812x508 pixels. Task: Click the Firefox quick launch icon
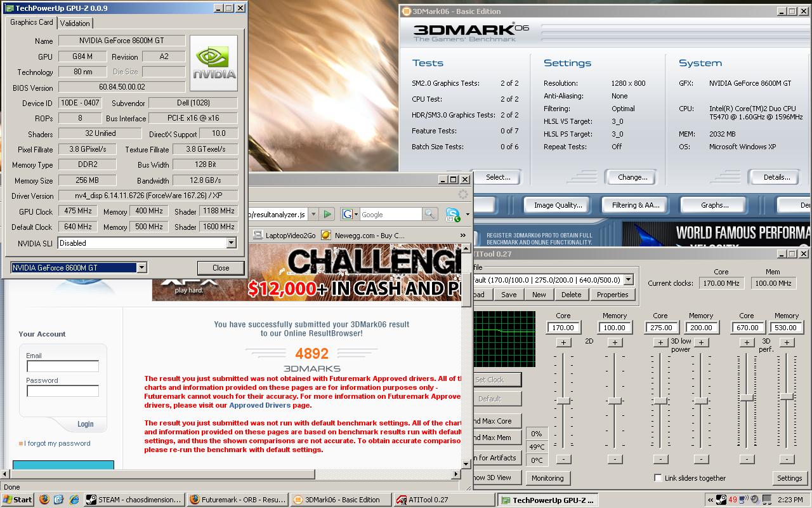44,500
